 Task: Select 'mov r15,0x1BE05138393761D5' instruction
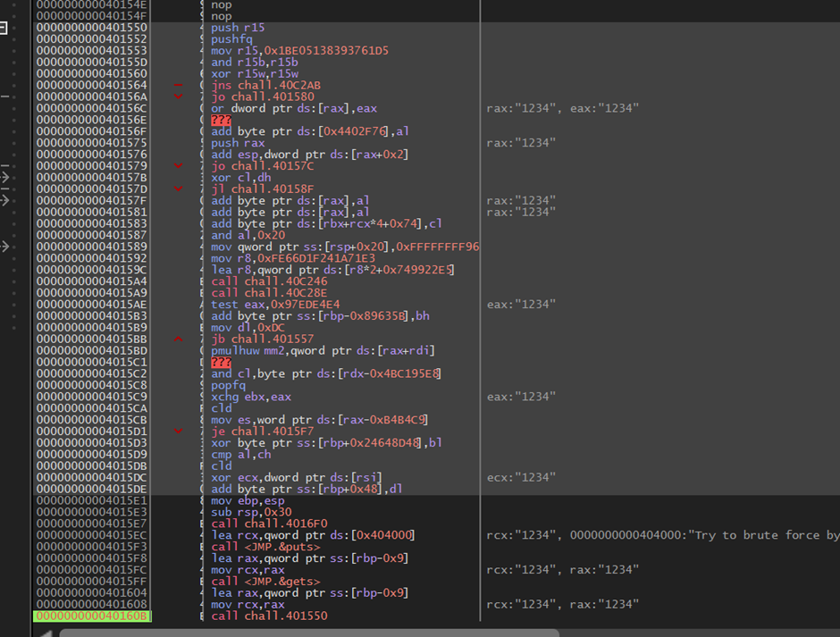tap(299, 51)
